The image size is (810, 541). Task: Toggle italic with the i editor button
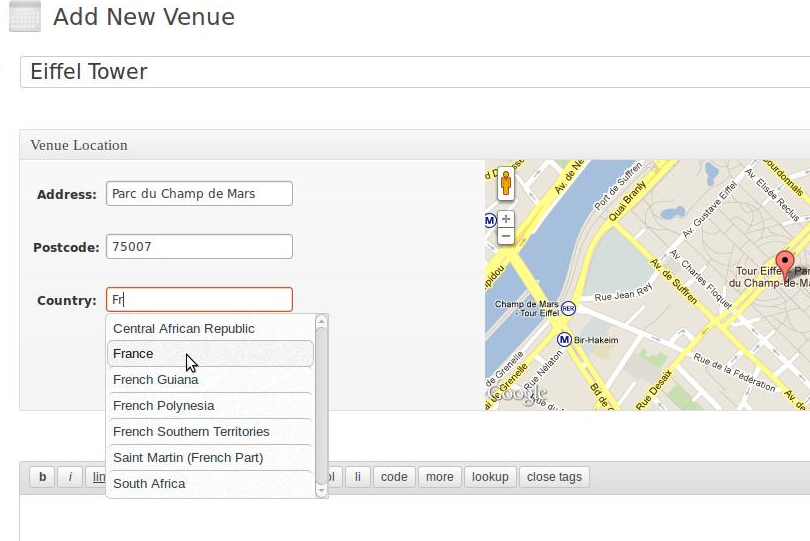coord(70,477)
